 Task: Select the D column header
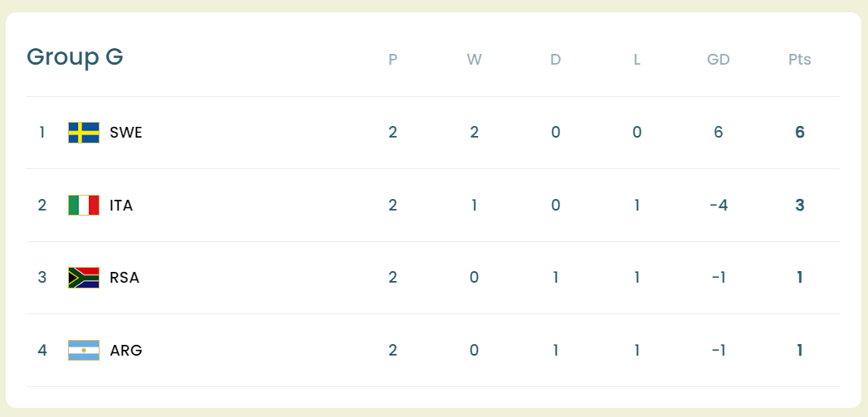[555, 60]
